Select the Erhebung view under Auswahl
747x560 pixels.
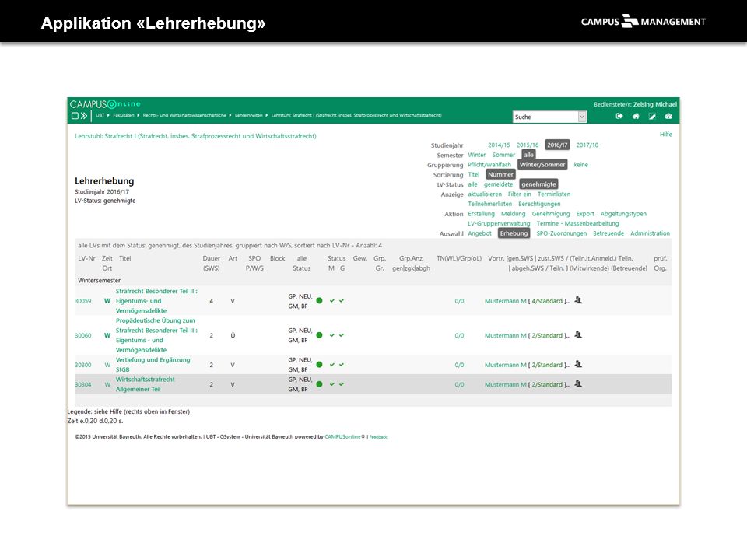[x=514, y=233]
